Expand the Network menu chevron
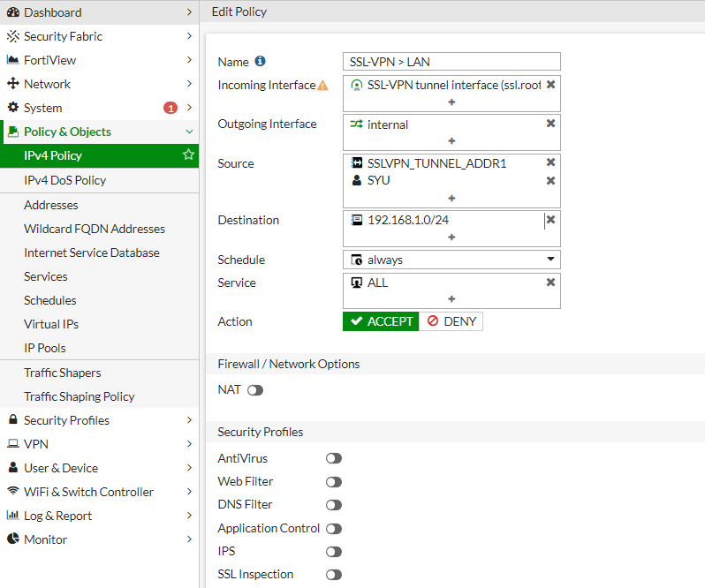 click(x=189, y=84)
